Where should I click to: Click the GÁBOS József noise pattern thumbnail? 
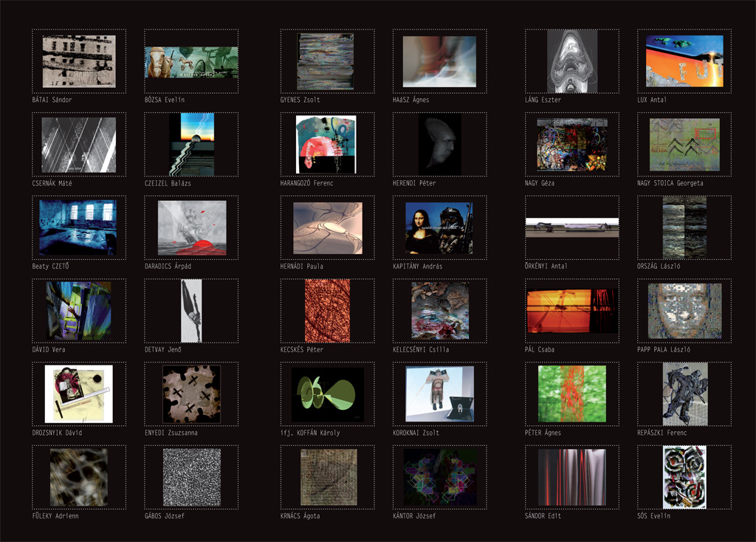click(x=191, y=477)
